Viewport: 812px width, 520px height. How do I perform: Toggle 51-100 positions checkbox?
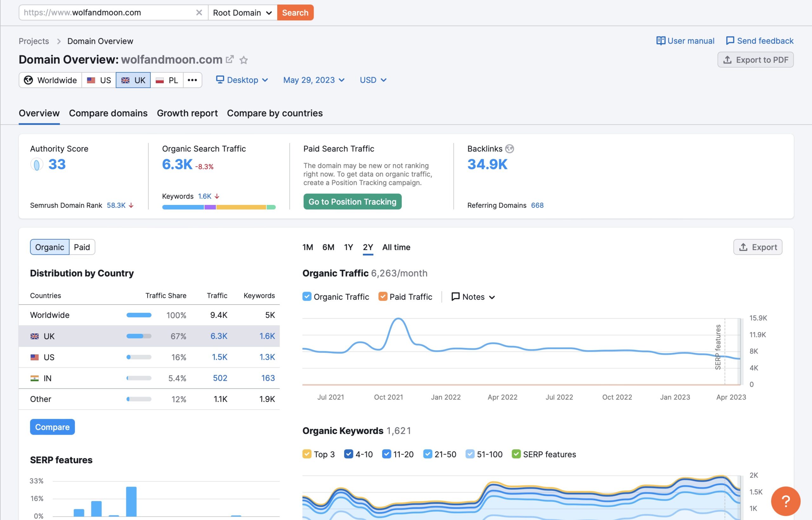470,454
